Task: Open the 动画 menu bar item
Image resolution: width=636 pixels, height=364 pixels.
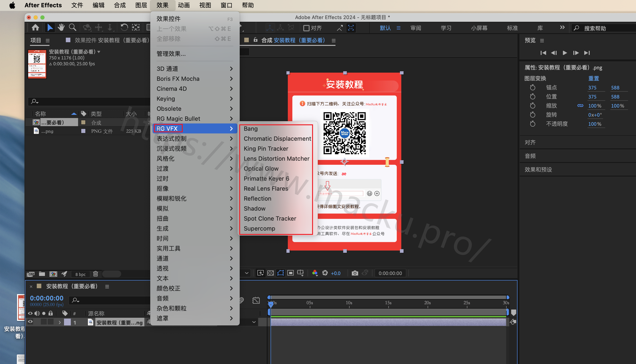Action: [x=184, y=5]
